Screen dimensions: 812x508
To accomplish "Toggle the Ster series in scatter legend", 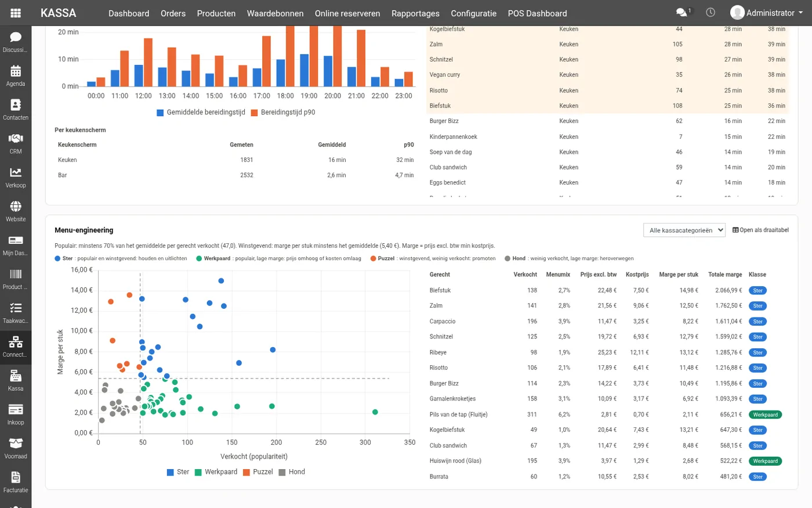I will point(178,472).
